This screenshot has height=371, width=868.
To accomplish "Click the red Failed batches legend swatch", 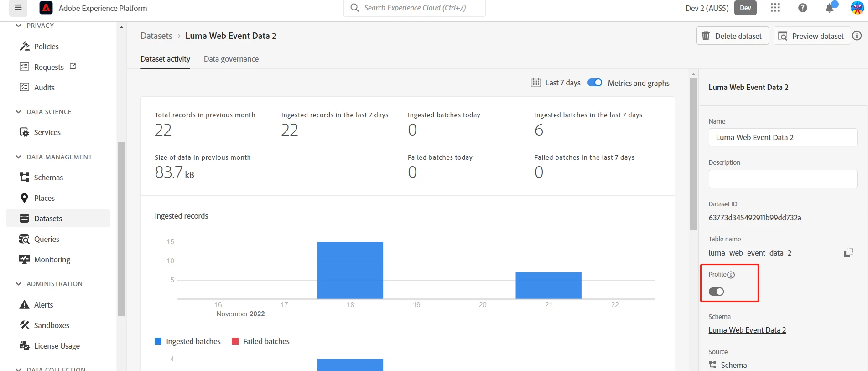I will pos(235,341).
